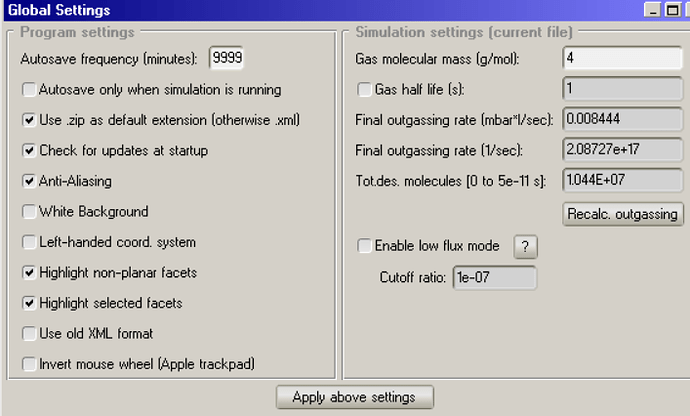Click the Gas molecular mass input field

(x=621, y=58)
